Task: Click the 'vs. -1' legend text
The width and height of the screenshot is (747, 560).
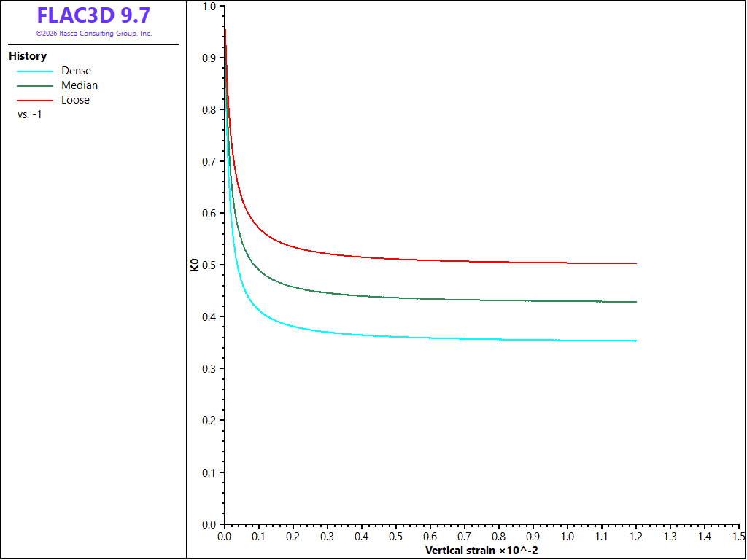Action: click(x=29, y=114)
